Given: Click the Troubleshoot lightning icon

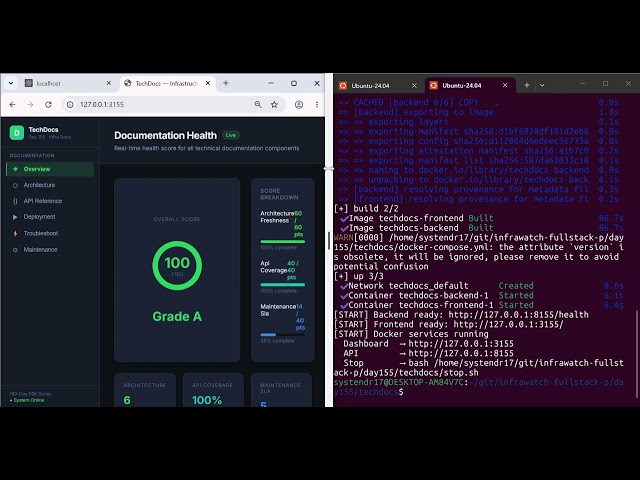Looking at the screenshot, I should [x=15, y=233].
